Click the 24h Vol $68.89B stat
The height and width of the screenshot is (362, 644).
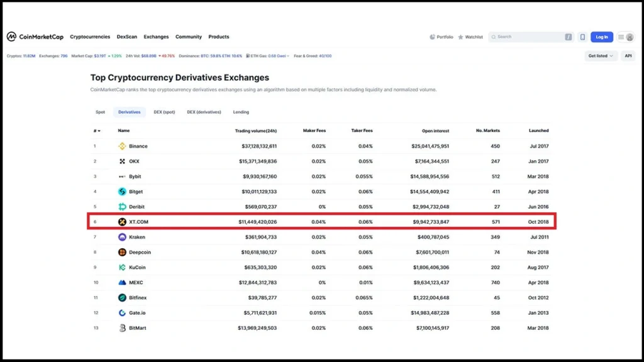point(141,56)
